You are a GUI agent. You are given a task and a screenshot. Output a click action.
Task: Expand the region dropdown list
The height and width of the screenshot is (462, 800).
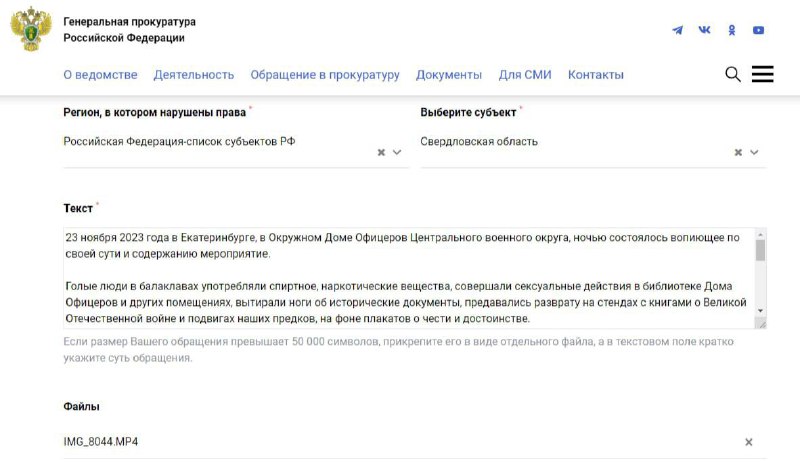tap(397, 152)
